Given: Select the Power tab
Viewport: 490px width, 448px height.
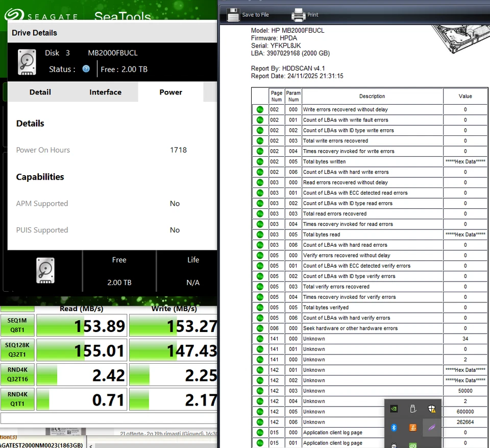Looking at the screenshot, I should pyautogui.click(x=170, y=92).
